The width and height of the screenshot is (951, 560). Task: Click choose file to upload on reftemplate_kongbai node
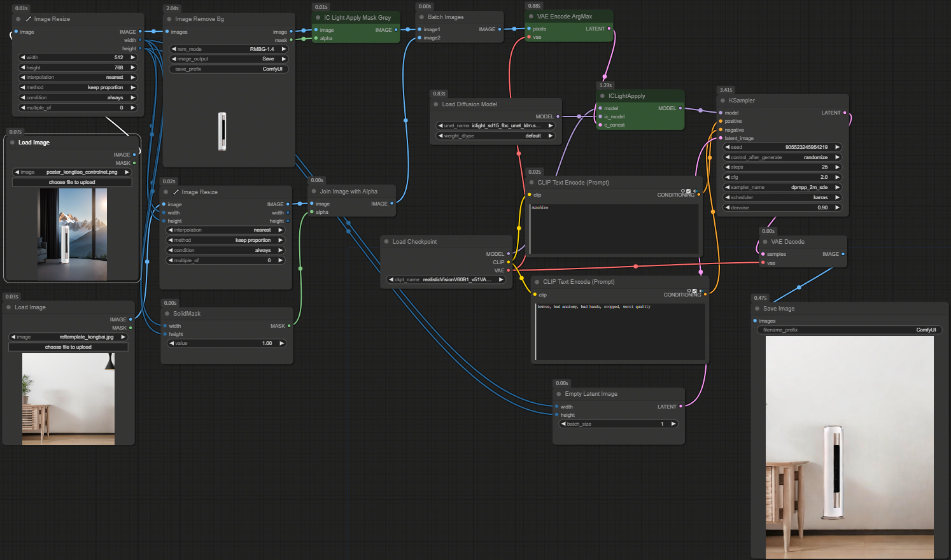coord(68,346)
